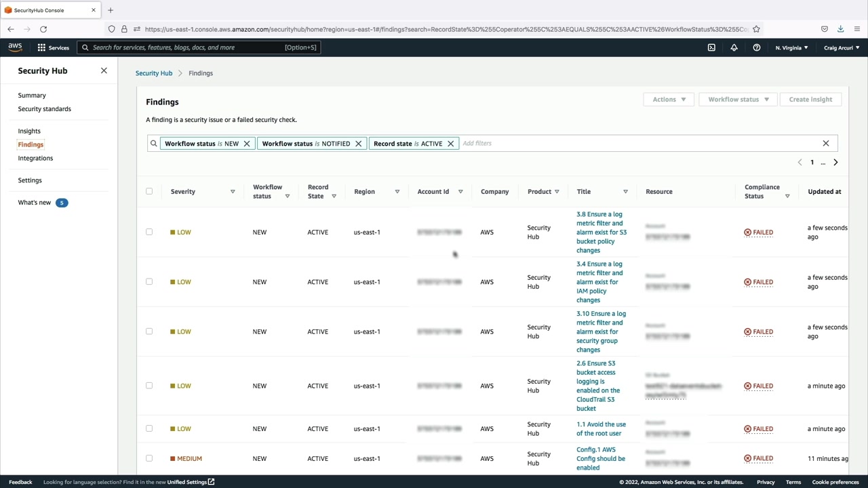Screen dimensions: 868x488
Task: Toggle the select-all findings checkbox
Action: pyautogui.click(x=149, y=191)
